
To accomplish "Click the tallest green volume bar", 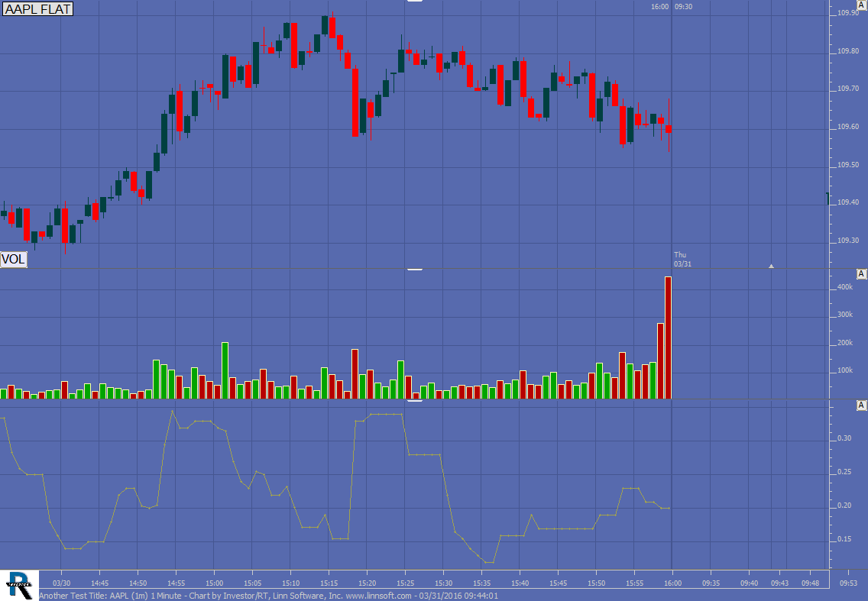I will [x=225, y=370].
